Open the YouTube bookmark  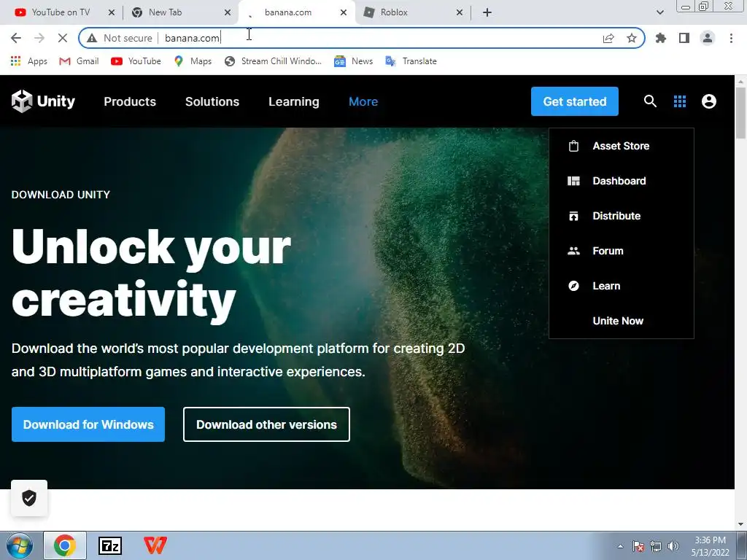(136, 61)
